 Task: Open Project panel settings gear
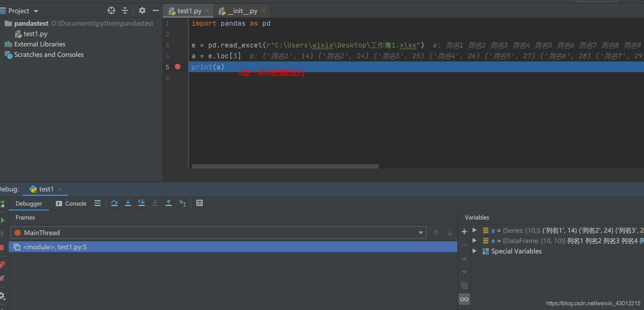click(x=142, y=11)
